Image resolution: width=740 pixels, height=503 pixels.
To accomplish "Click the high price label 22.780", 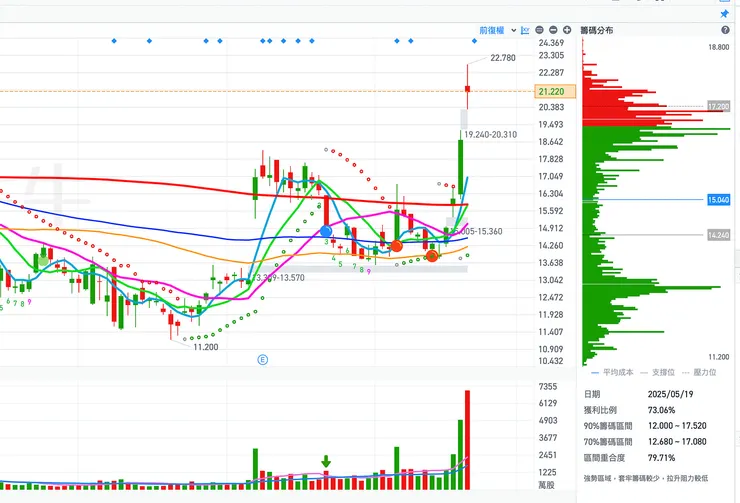I will [x=503, y=58].
